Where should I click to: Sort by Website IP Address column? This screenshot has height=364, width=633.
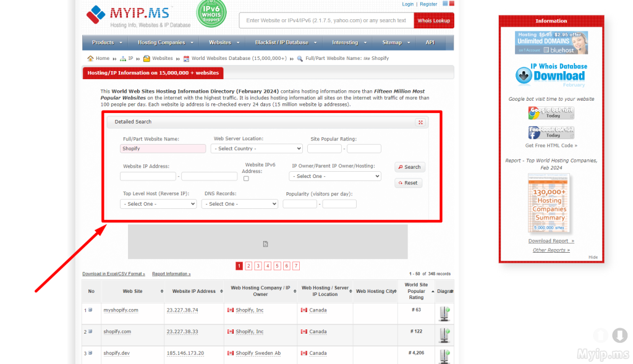pyautogui.click(x=193, y=291)
